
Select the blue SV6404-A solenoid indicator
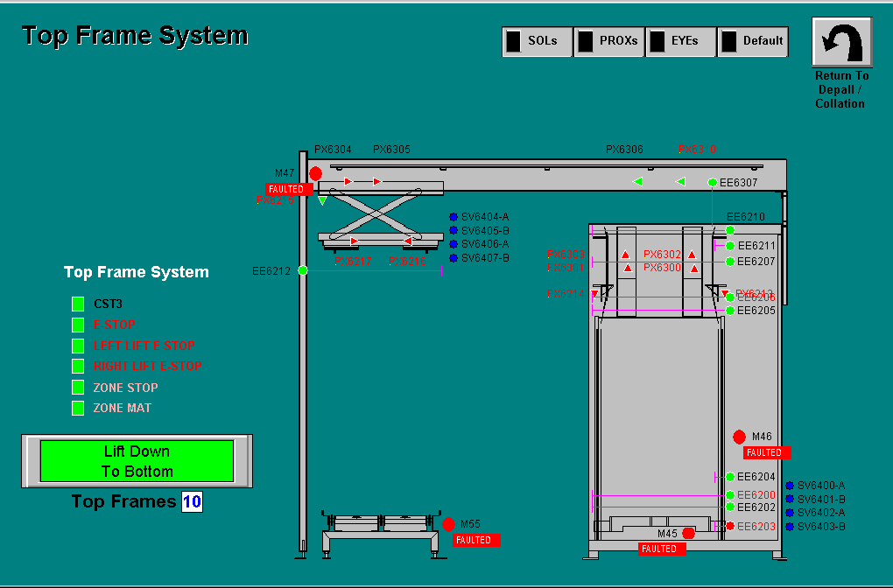tap(454, 217)
